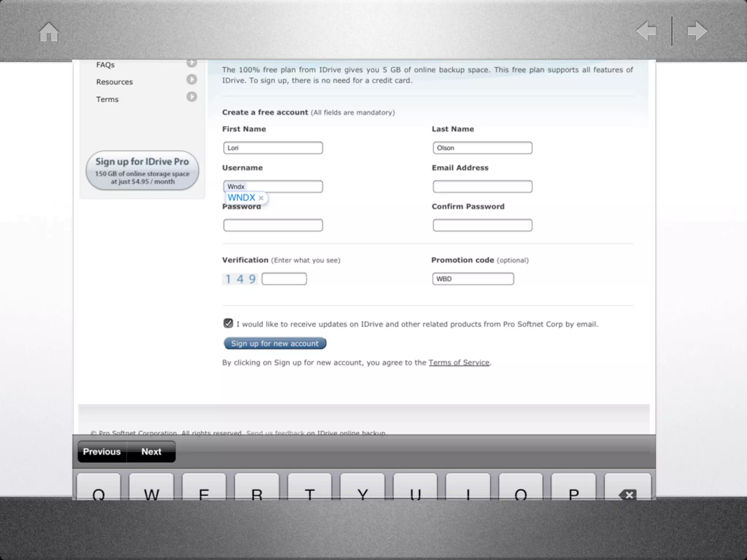747x560 pixels.
Task: Dismiss the WNDX autocorrect suggestion
Action: pos(261,198)
